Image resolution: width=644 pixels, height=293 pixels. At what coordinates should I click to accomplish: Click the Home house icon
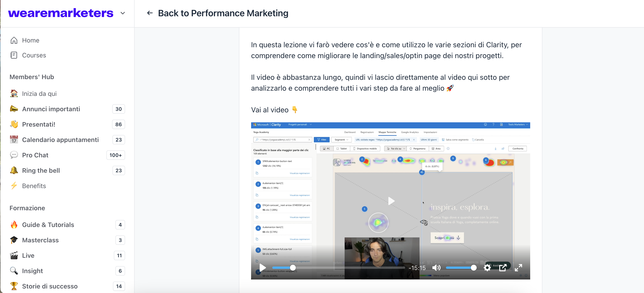click(14, 40)
